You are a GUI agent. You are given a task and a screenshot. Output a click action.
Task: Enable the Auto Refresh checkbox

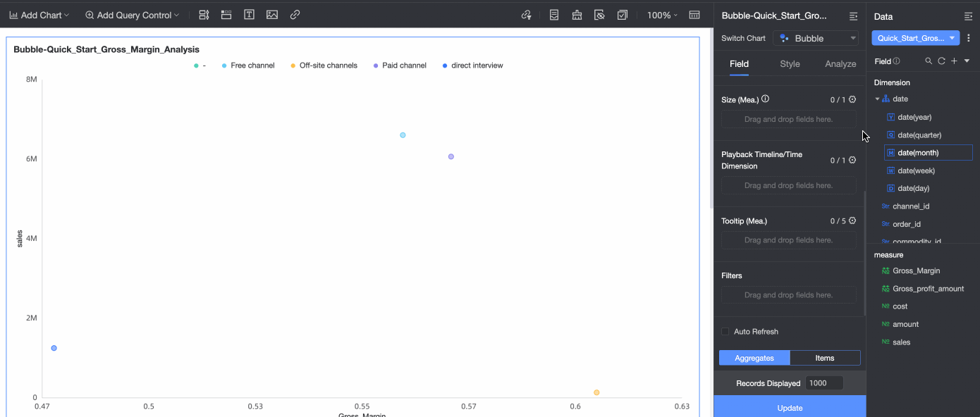click(x=725, y=332)
